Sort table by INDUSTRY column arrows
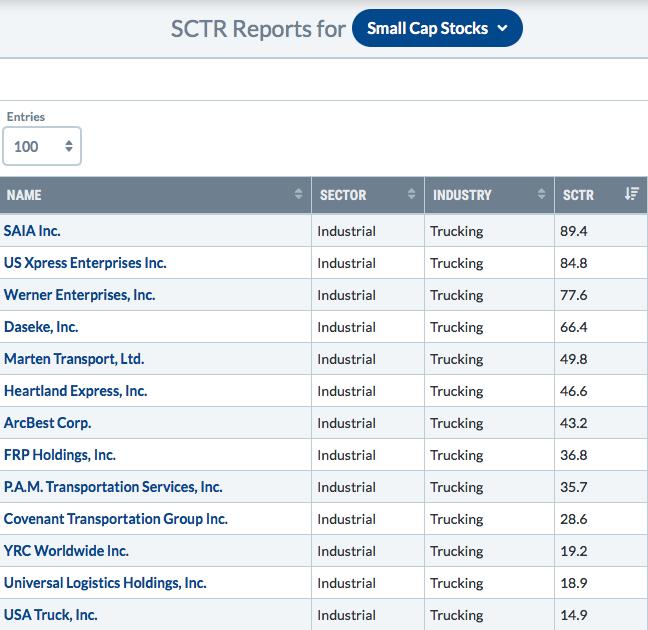 coord(541,193)
